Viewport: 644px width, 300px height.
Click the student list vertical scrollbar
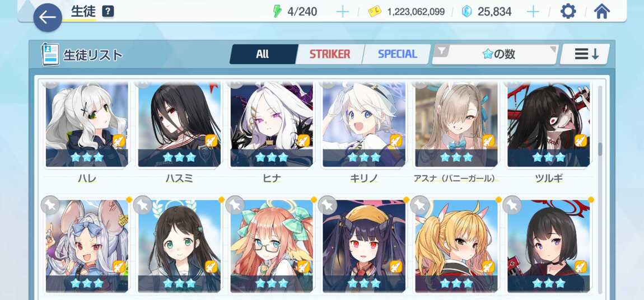(x=600, y=189)
